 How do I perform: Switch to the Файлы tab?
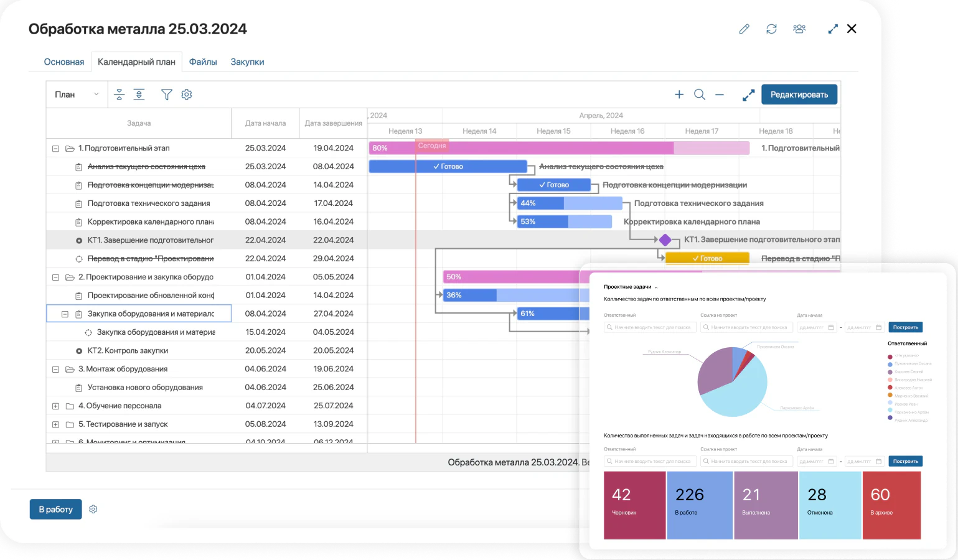coord(203,62)
